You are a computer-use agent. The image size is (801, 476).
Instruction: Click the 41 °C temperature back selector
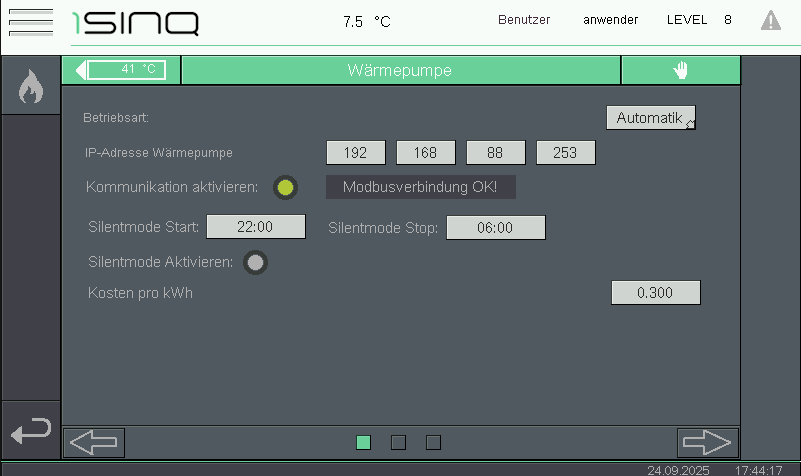tap(128, 70)
